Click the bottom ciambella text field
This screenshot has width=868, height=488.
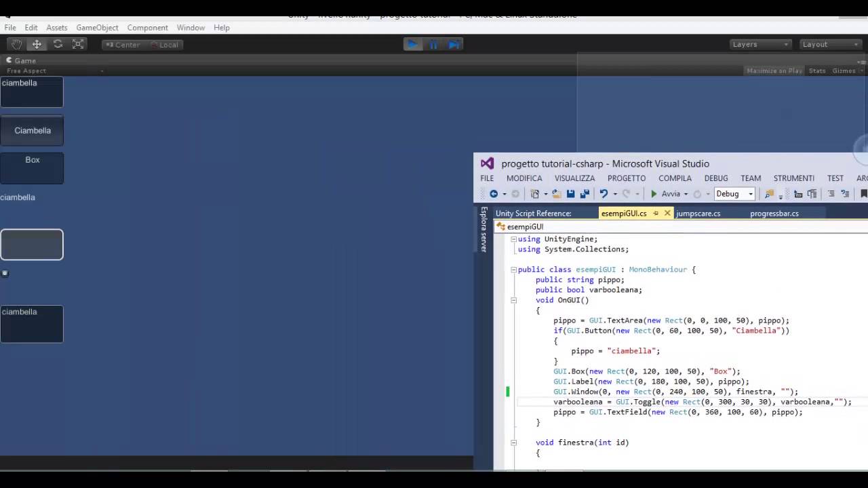32,323
